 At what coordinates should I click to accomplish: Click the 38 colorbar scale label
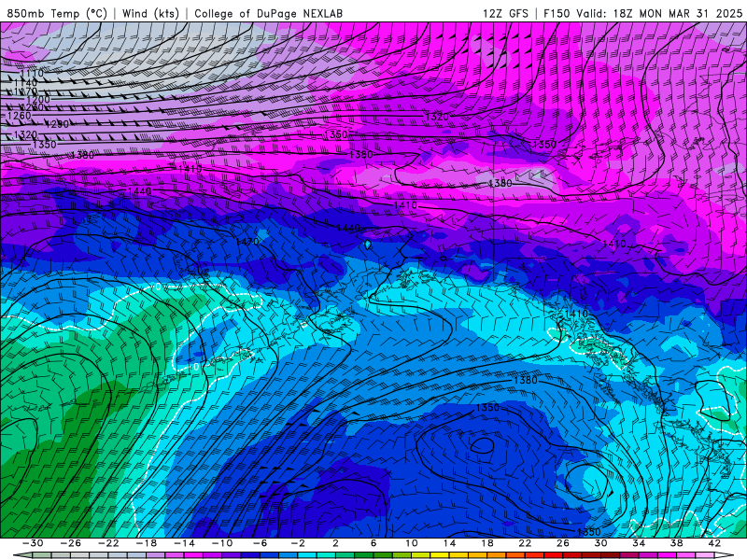pos(676,543)
